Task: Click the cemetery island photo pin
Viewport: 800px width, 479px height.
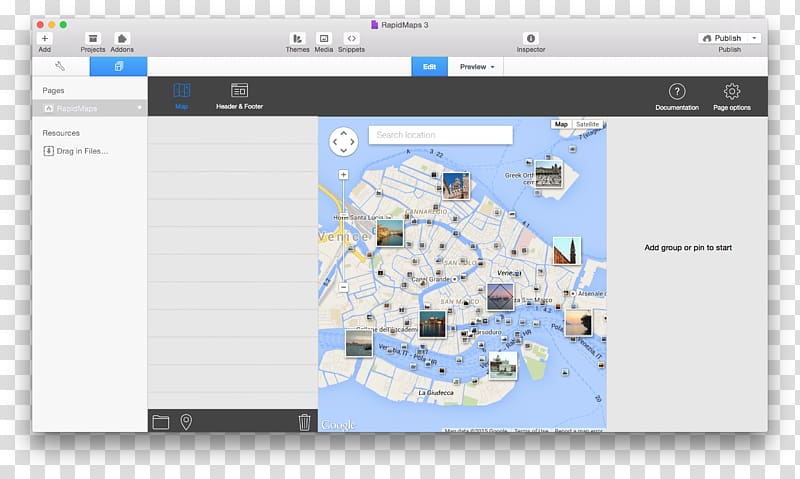Action: (548, 173)
